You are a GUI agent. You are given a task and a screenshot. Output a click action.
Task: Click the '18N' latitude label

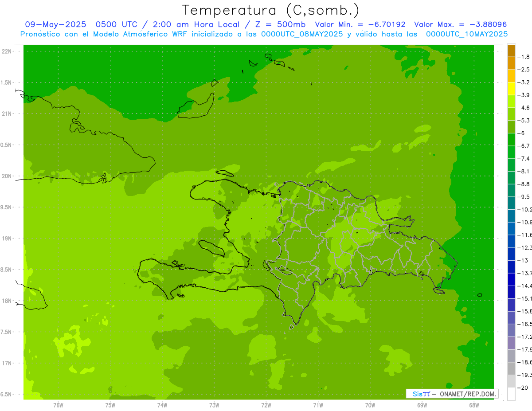click(x=7, y=301)
